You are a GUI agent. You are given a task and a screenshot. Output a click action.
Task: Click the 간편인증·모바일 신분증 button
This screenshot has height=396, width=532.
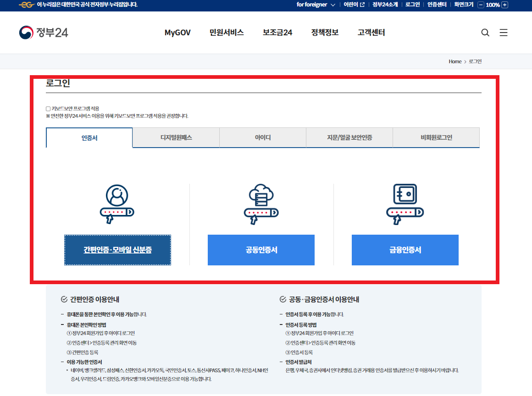click(x=118, y=250)
